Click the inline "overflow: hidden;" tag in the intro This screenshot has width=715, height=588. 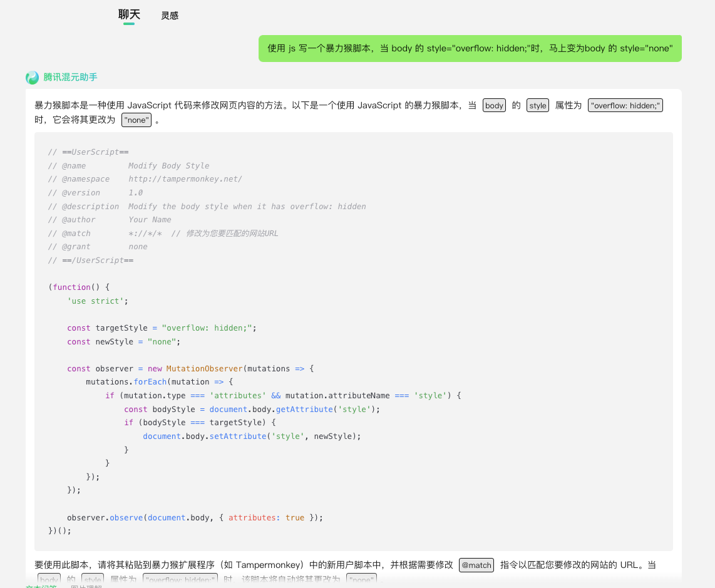tap(625, 105)
